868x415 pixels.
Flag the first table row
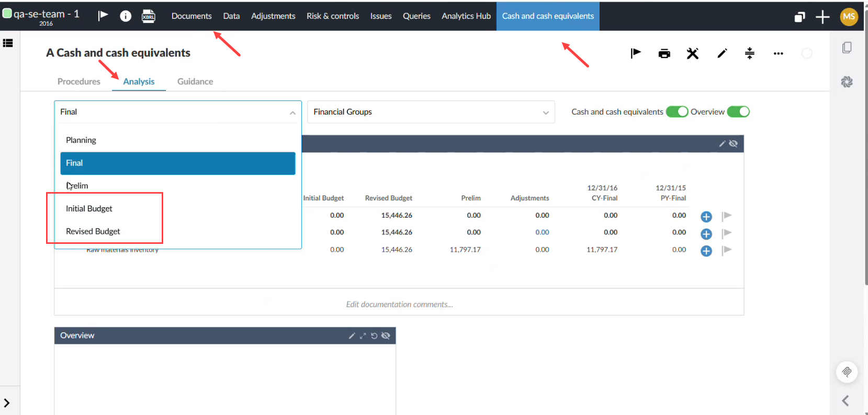[726, 216]
